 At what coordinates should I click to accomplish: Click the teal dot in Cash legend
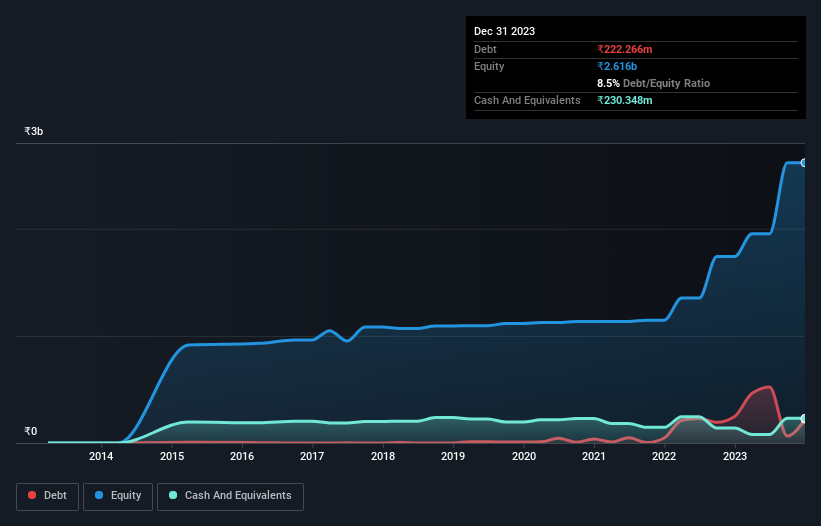click(x=173, y=495)
